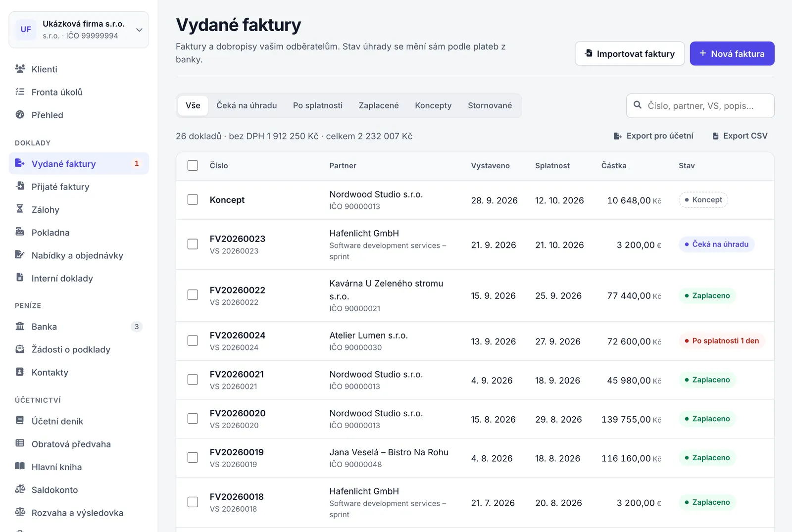
Task: Click the Po splatnosti 1 den status badge
Action: coord(722,340)
